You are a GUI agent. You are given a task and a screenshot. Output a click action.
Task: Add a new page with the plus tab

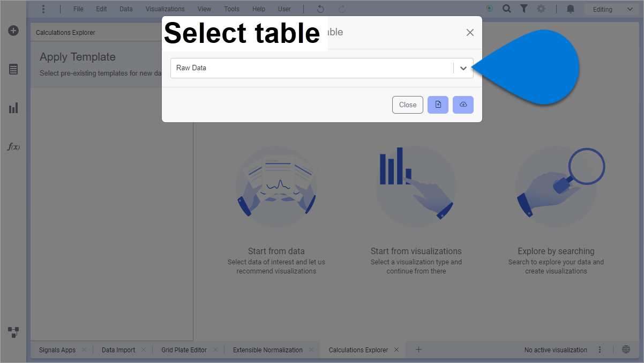(419, 350)
